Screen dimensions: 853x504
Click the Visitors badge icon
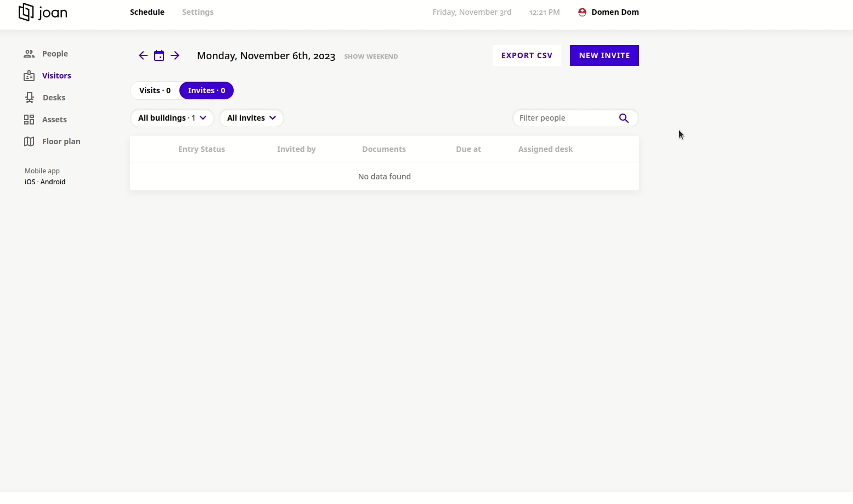29,76
